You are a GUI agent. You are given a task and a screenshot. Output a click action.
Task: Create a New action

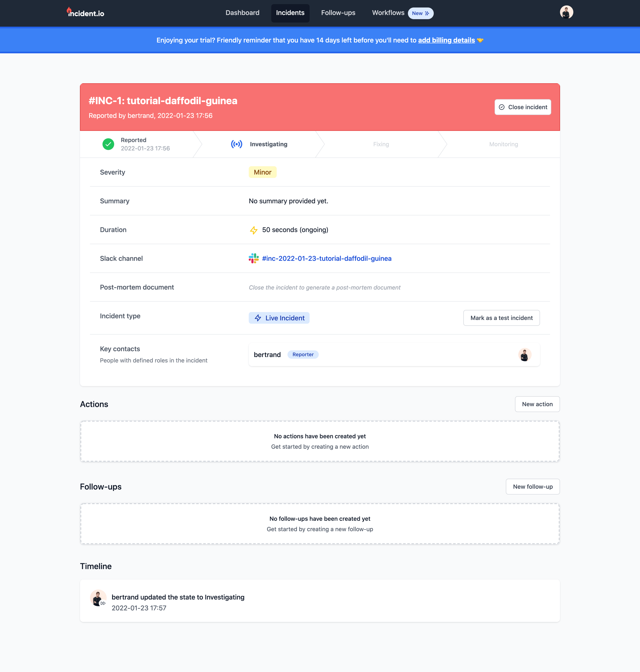(x=537, y=404)
